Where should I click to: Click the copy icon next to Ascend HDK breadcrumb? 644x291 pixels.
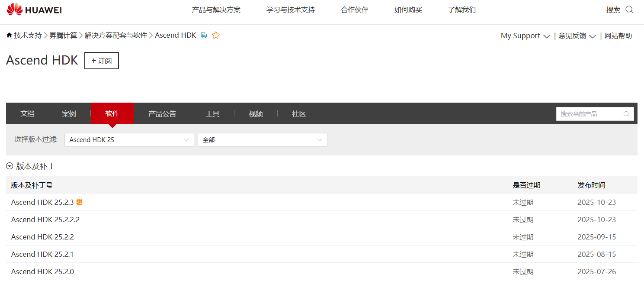pyautogui.click(x=204, y=36)
